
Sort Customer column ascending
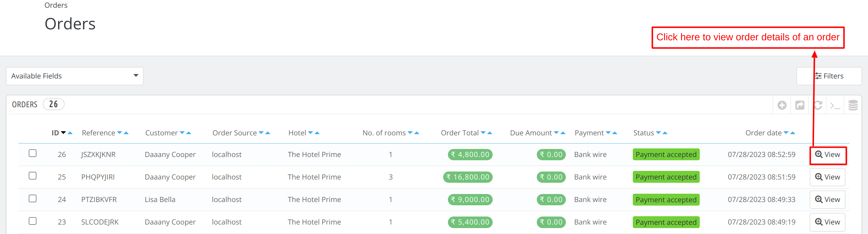pyautogui.click(x=189, y=133)
